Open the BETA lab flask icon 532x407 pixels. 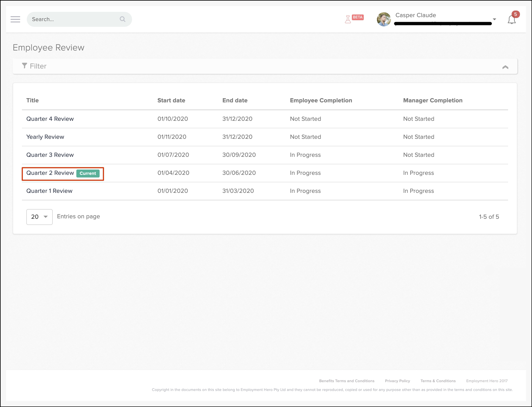(348, 19)
